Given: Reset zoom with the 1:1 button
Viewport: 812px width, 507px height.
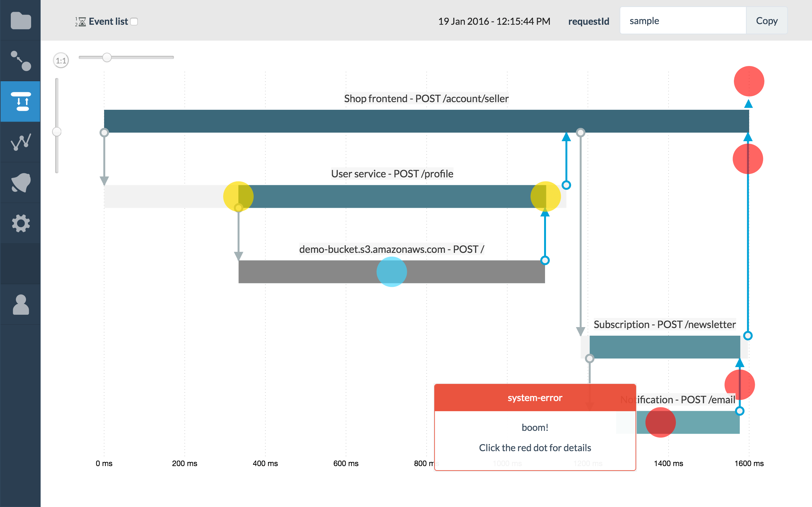Looking at the screenshot, I should click(61, 61).
